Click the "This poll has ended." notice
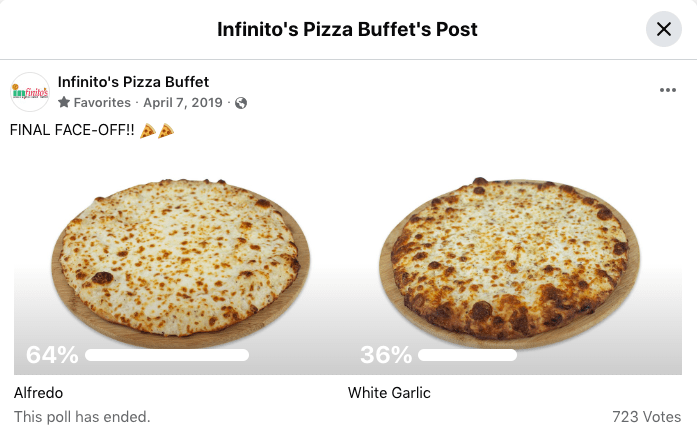This screenshot has width=697, height=442. tap(82, 417)
